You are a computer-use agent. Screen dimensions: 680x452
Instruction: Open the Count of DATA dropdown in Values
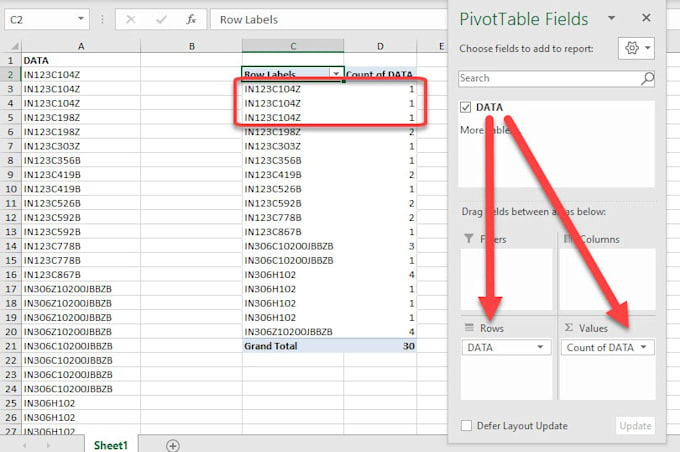coord(644,347)
